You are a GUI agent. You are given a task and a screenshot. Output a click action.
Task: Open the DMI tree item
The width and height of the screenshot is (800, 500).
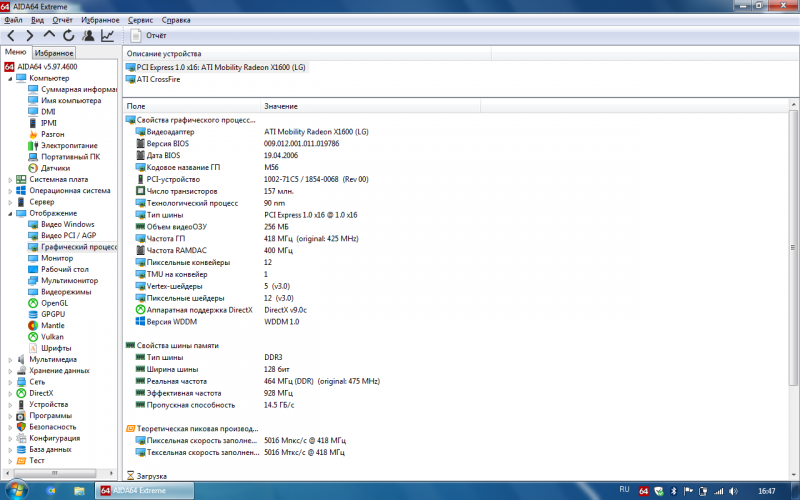click(x=42, y=112)
